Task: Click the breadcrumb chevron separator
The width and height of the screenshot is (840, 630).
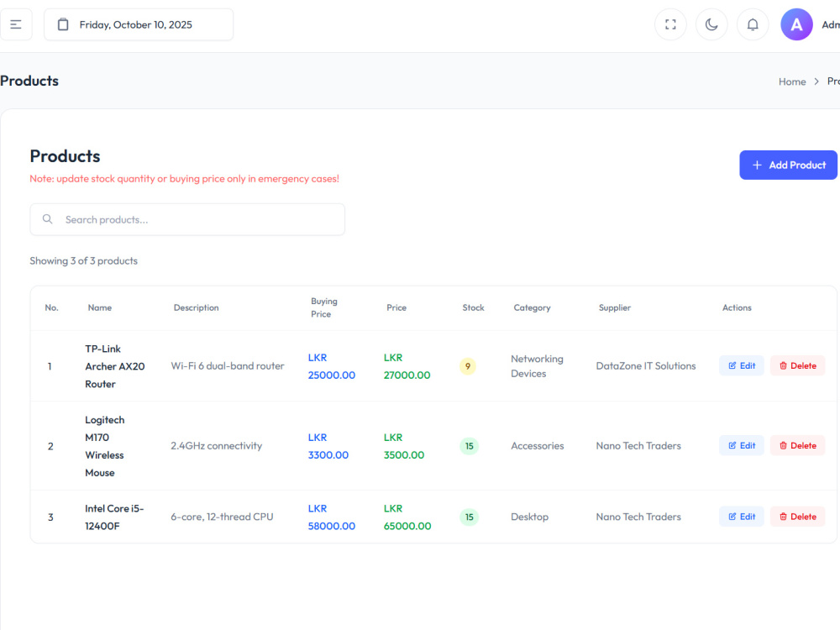Action: pos(816,81)
